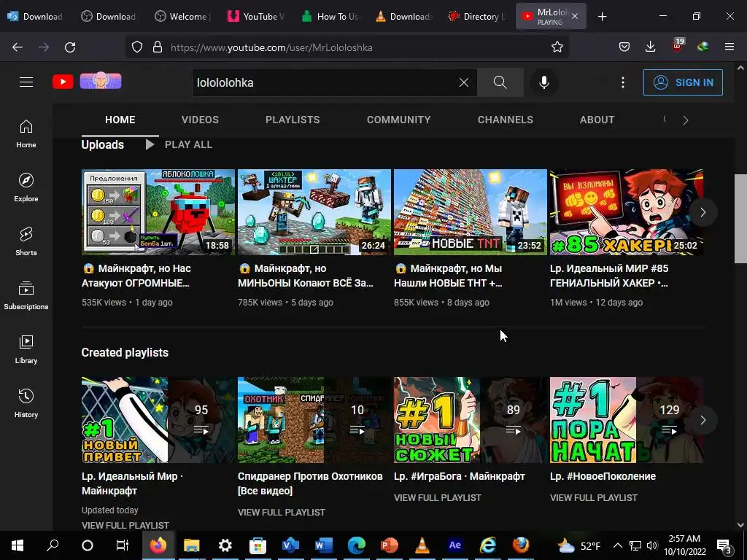This screenshot has width=747, height=560.
Task: Bookmark this page with the star
Action: [557, 47]
